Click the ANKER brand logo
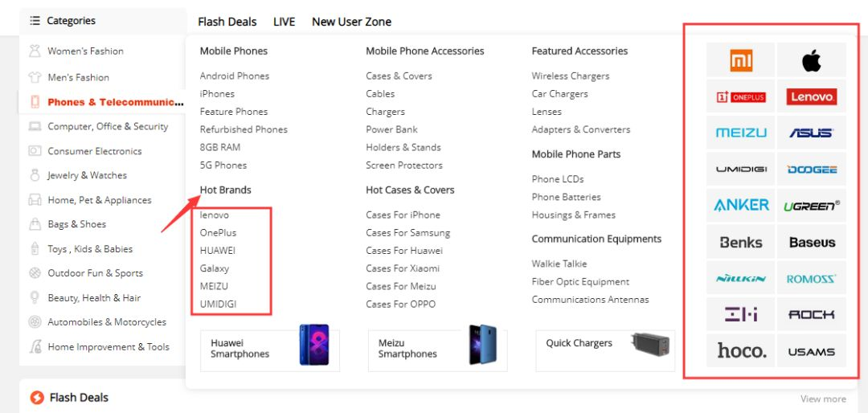868x413 pixels. tap(740, 206)
